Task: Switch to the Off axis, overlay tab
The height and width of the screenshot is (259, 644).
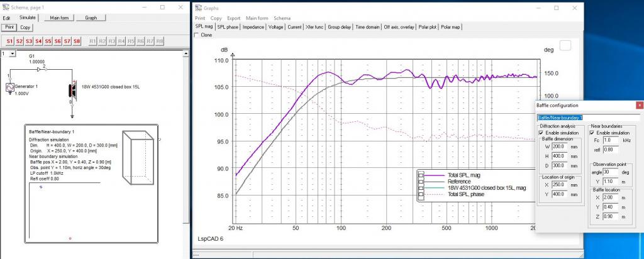Action: (x=399, y=27)
